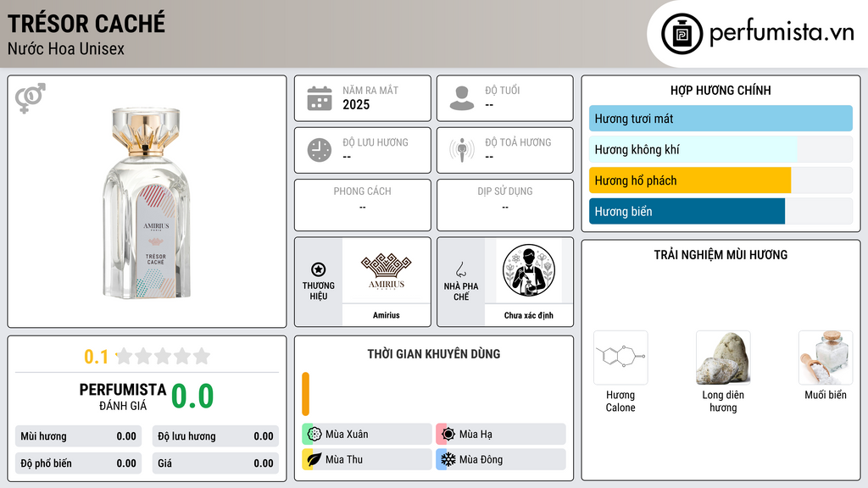Open the Amirius brand logo
868x488 pixels.
point(387,271)
